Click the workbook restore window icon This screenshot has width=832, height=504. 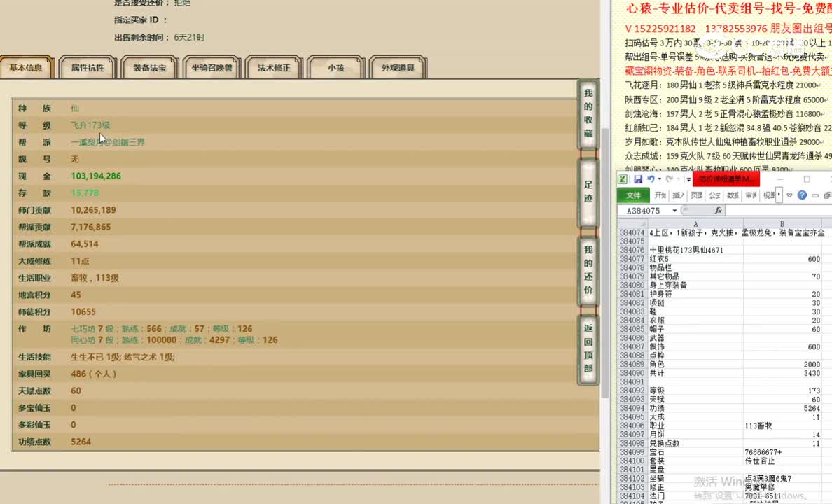point(827,195)
